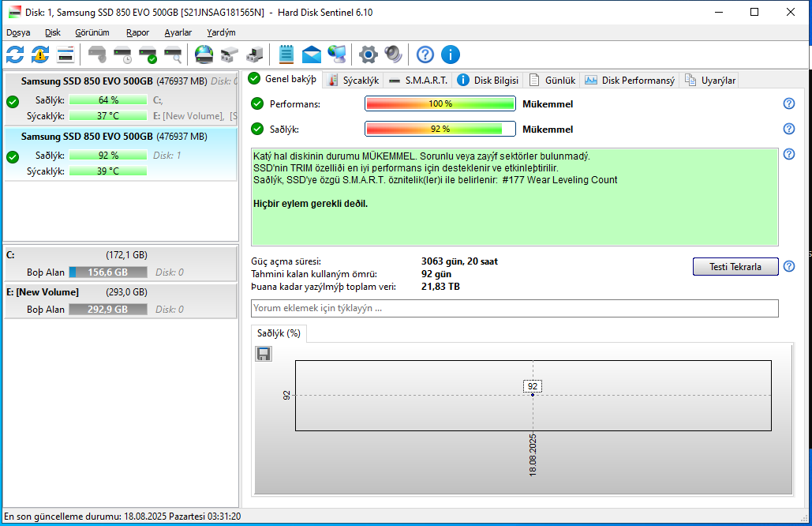Click the Hiçbir eylem gerekli deðil text
812x526 pixels.
pyautogui.click(x=310, y=204)
